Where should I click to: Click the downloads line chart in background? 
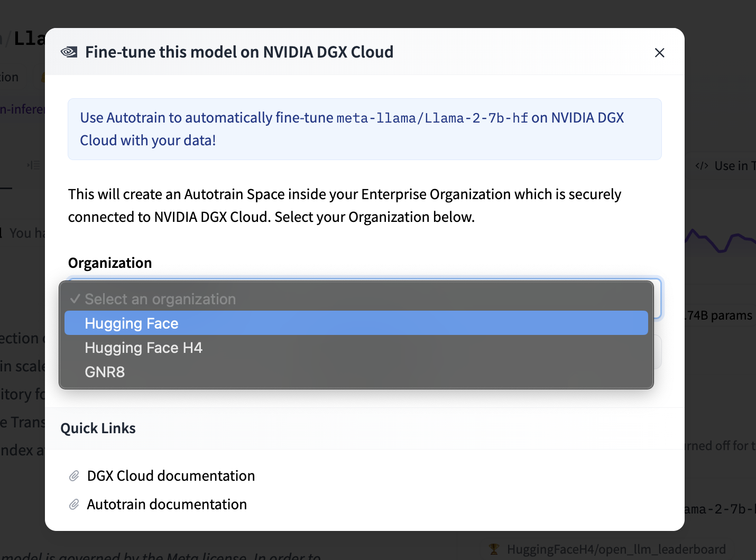(720, 241)
